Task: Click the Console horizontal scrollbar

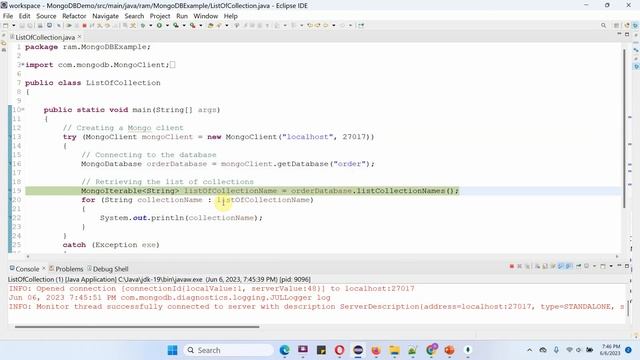Action: click(x=137, y=327)
